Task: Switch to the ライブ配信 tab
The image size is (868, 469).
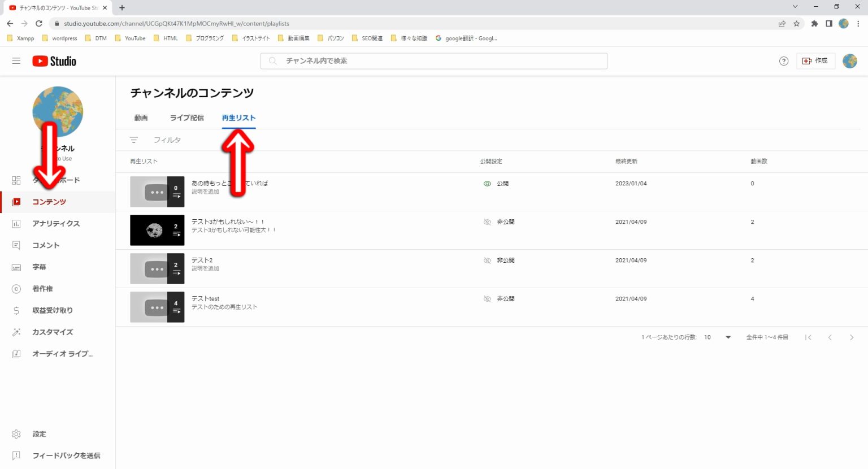Action: [186, 118]
